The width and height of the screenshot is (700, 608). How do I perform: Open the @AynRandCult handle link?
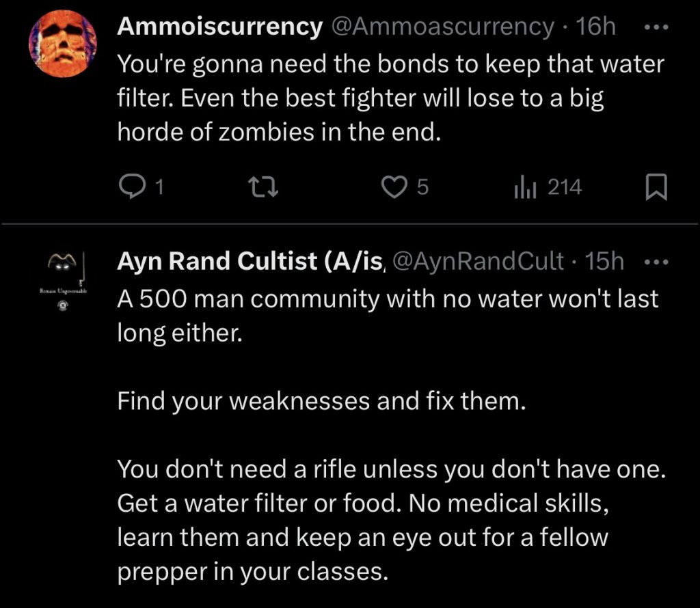click(476, 261)
